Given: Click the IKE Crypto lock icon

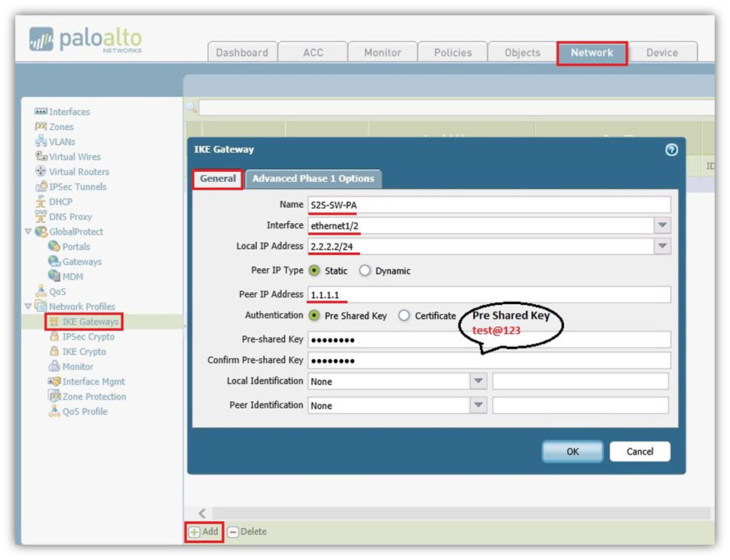Looking at the screenshot, I should [54, 351].
